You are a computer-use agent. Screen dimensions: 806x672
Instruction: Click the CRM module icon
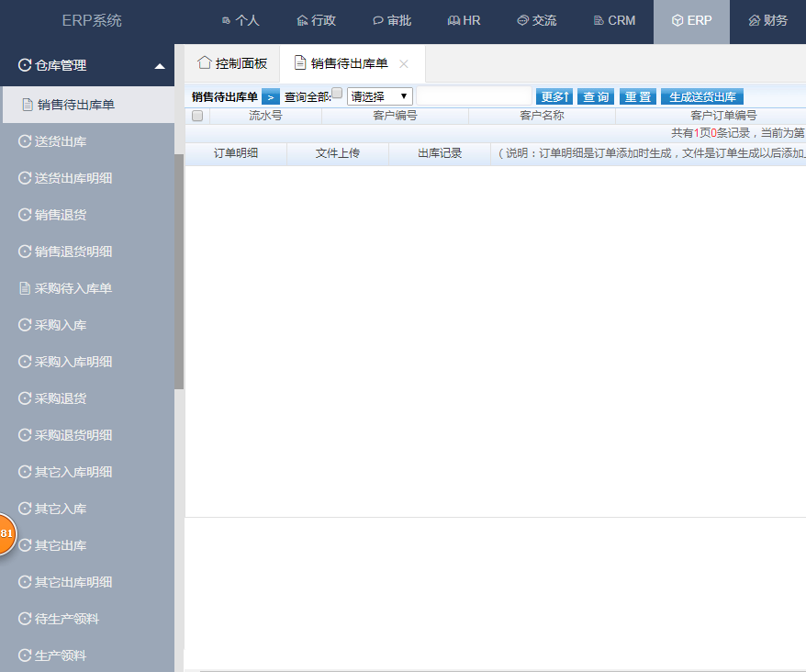pyautogui.click(x=599, y=20)
